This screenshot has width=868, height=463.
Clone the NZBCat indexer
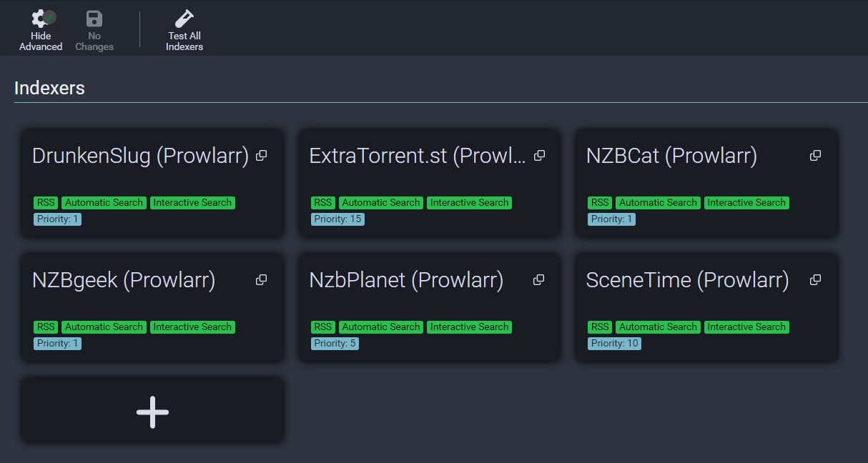coord(815,156)
